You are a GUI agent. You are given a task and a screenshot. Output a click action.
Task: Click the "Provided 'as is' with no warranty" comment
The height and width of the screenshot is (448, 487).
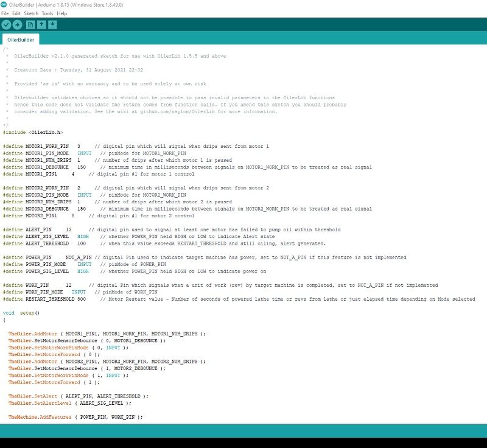(x=110, y=84)
